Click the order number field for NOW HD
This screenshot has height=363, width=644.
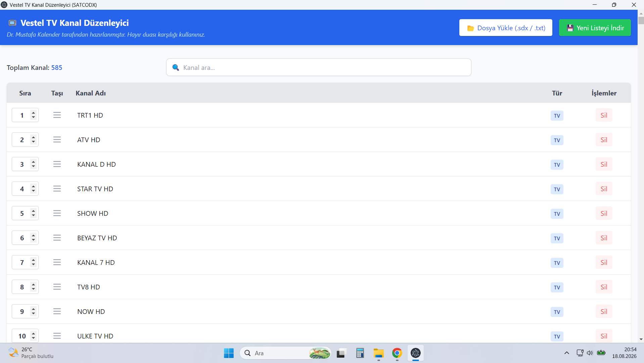[25, 311]
